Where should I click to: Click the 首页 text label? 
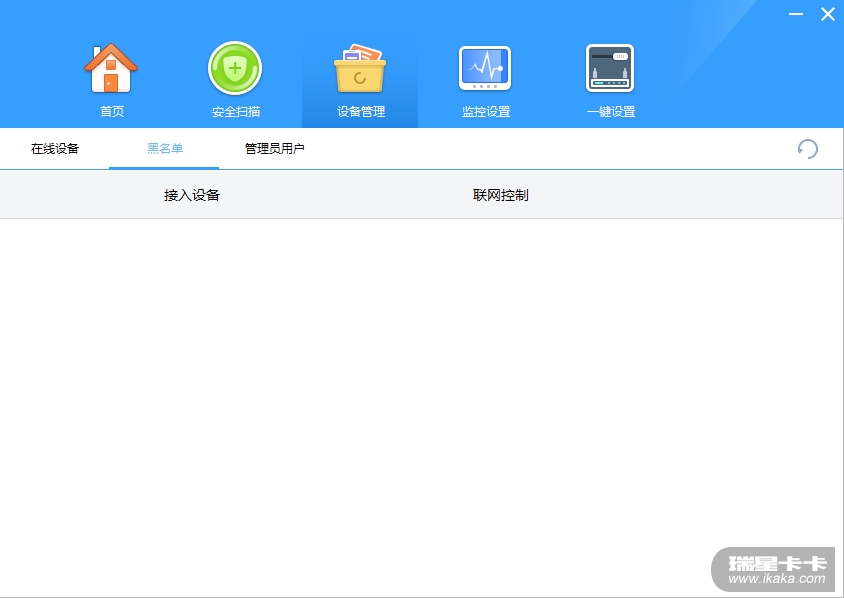(x=112, y=111)
